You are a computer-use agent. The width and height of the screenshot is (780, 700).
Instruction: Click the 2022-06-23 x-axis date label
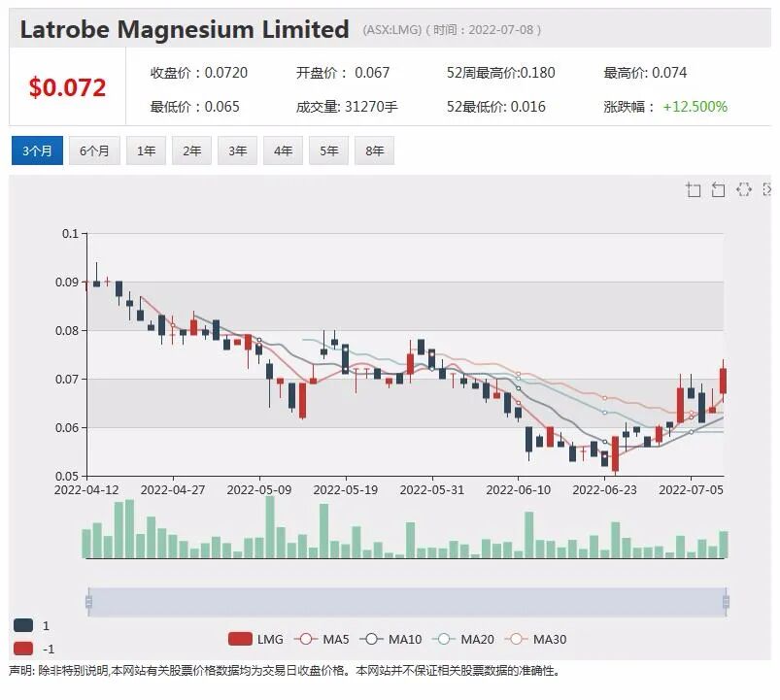coord(604,489)
